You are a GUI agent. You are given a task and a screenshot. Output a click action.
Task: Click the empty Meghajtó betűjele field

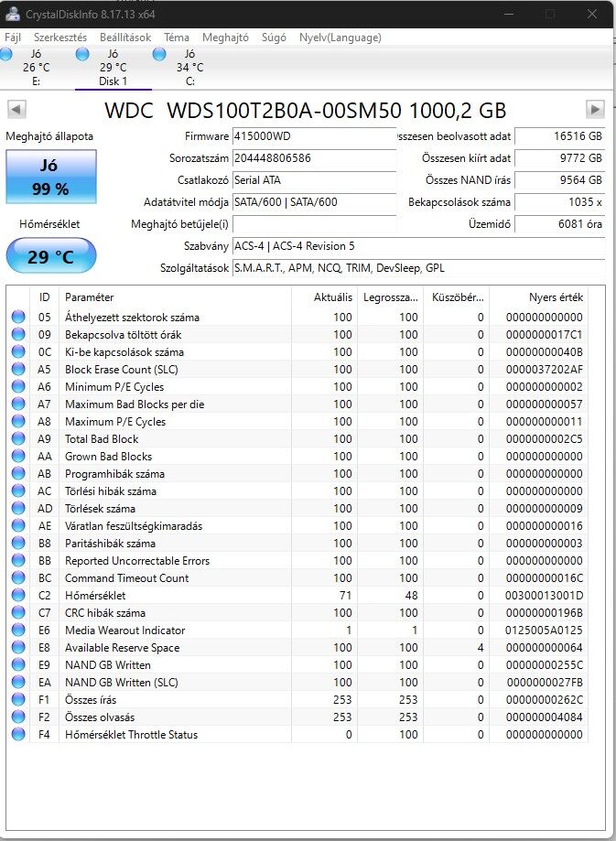(x=314, y=224)
